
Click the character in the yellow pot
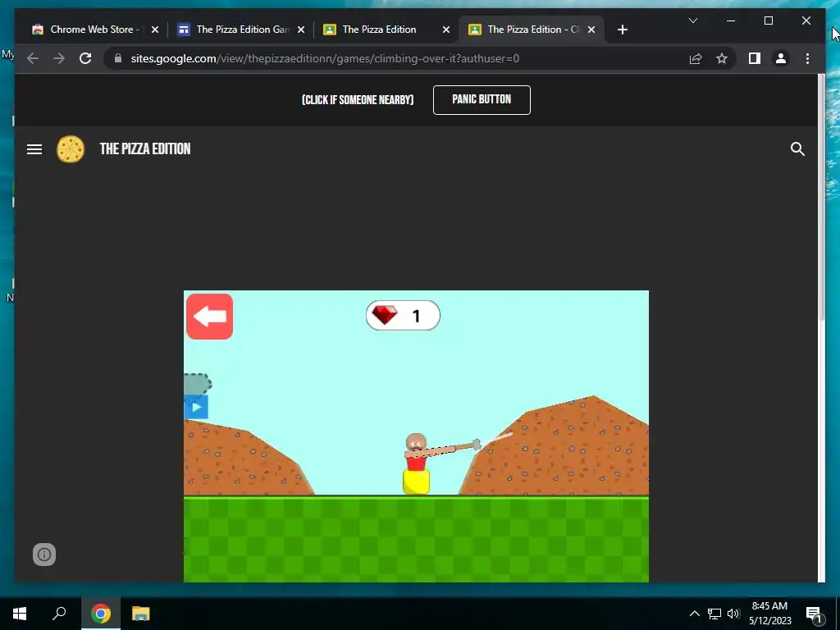pos(416,463)
